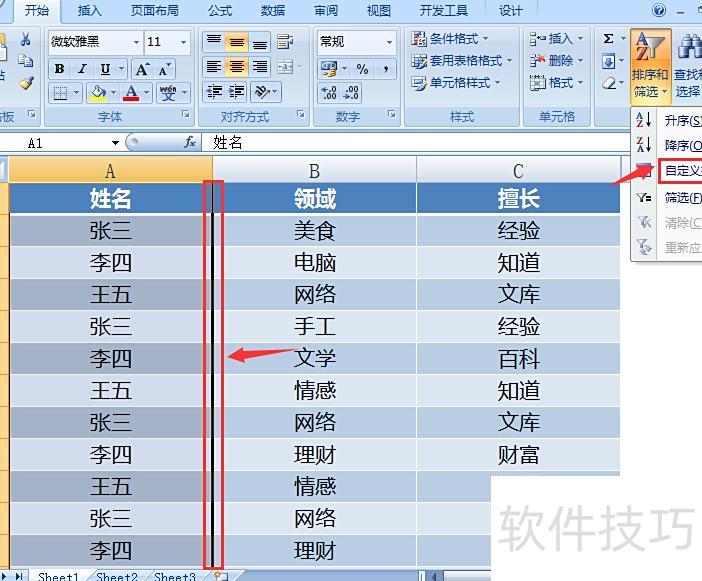Viewport: 702px width, 581px height.
Task: Click the Clear eraser icon
Action: 609,83
